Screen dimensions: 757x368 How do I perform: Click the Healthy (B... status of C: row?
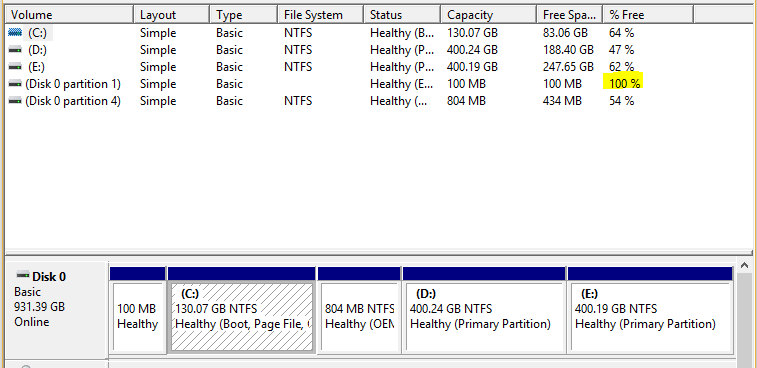click(x=402, y=33)
